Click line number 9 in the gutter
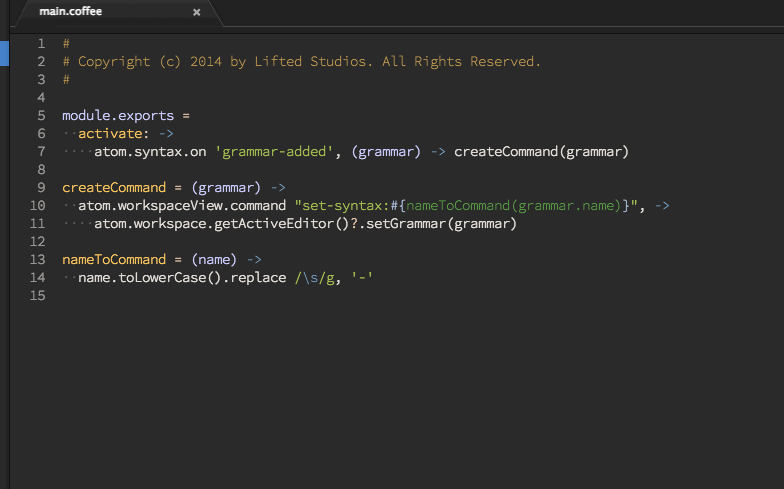The width and height of the screenshot is (784, 489). pos(41,188)
